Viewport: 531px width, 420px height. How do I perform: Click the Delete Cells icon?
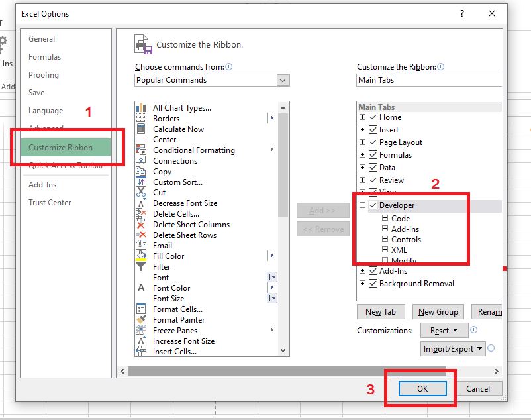coord(141,214)
